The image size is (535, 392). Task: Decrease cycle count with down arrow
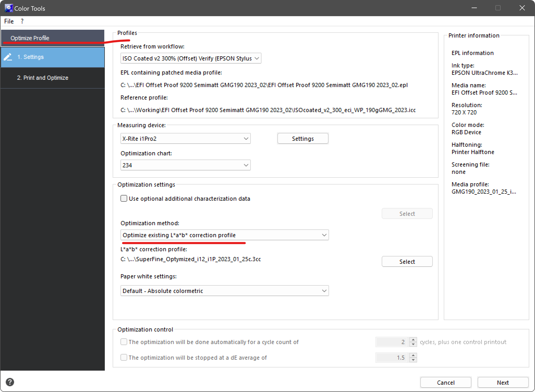click(x=413, y=344)
